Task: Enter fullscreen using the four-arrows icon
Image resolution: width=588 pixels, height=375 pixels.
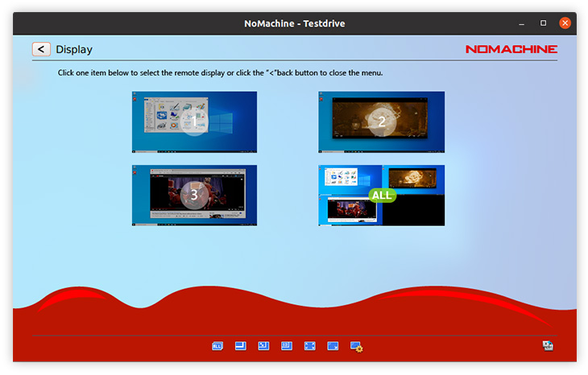Action: [309, 346]
